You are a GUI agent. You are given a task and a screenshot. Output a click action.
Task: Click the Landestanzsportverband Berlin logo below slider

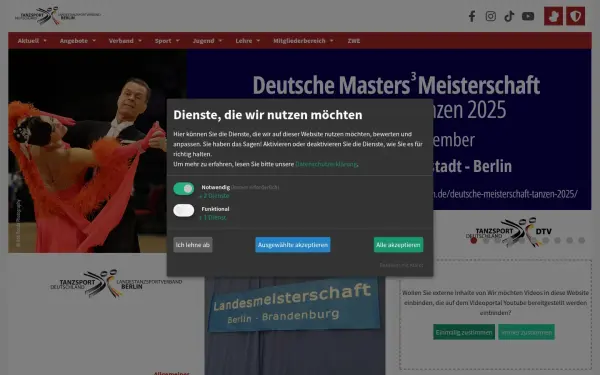116,283
